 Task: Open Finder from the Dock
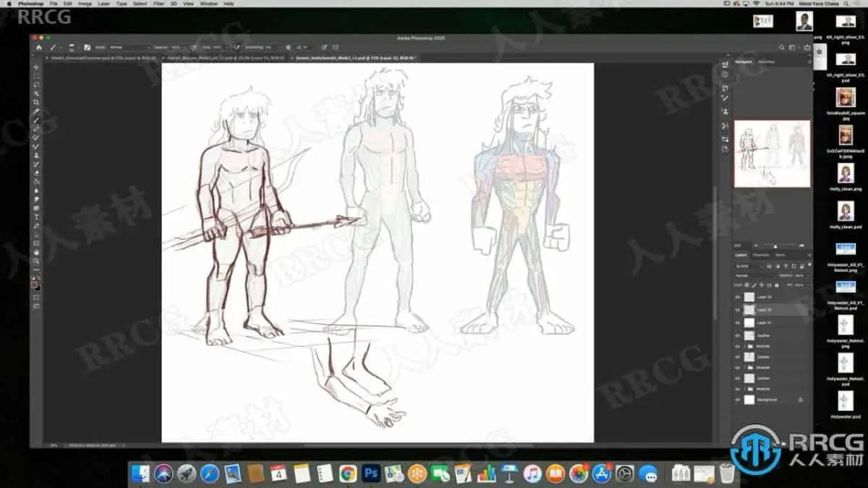click(142, 474)
